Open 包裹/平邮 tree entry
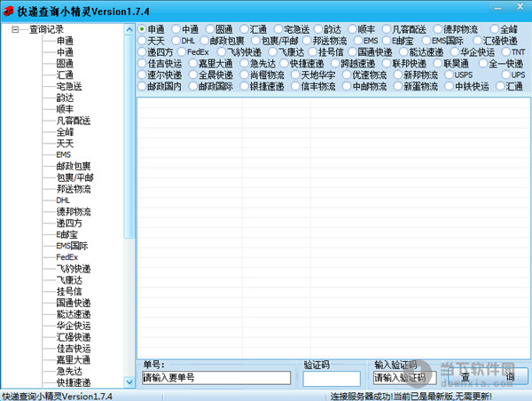 (x=74, y=177)
